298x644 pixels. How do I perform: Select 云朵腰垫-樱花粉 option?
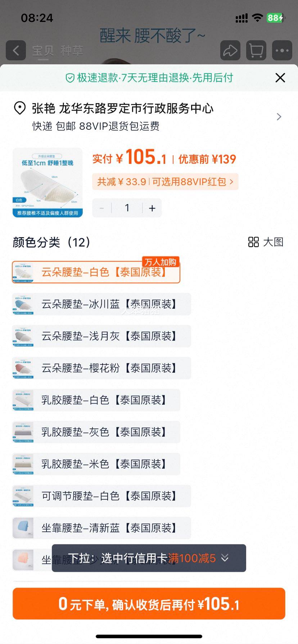[101, 368]
